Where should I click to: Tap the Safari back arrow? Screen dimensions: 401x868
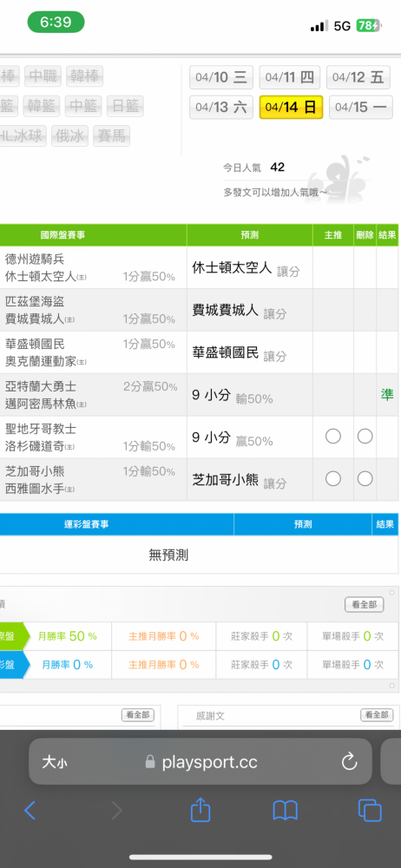(x=30, y=811)
